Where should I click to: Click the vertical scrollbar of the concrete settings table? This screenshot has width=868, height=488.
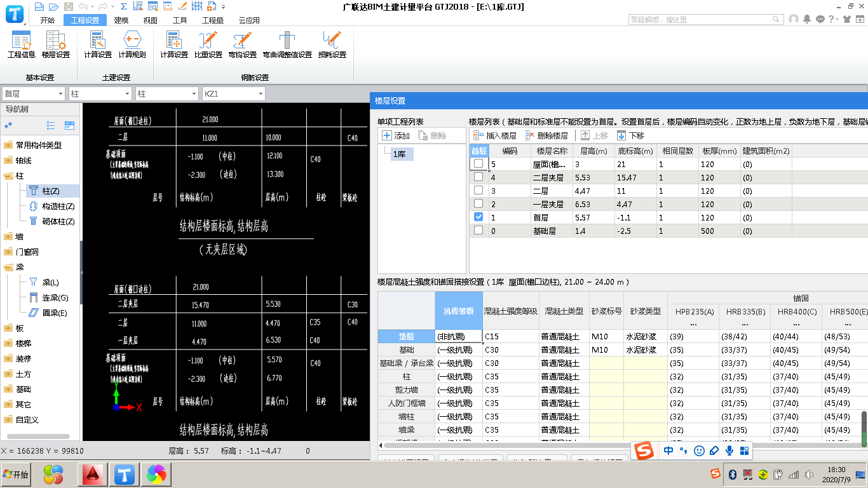(x=864, y=430)
